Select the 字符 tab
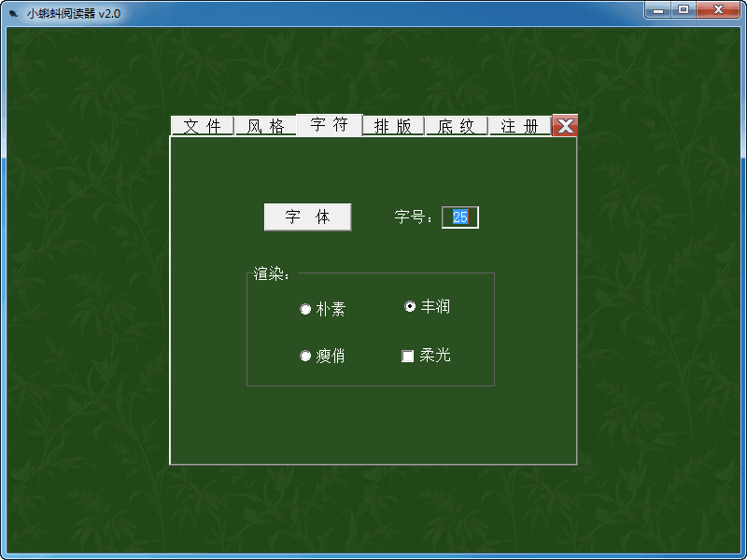The width and height of the screenshot is (747, 560). (330, 124)
